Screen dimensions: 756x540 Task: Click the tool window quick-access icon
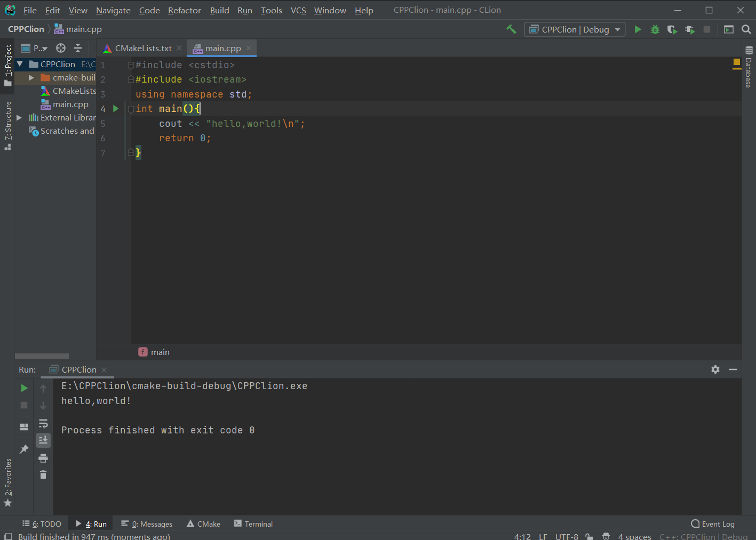tap(8, 536)
